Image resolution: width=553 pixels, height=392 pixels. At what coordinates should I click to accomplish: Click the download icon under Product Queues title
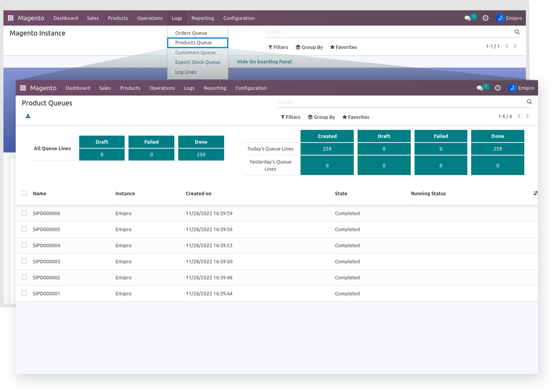pos(28,116)
